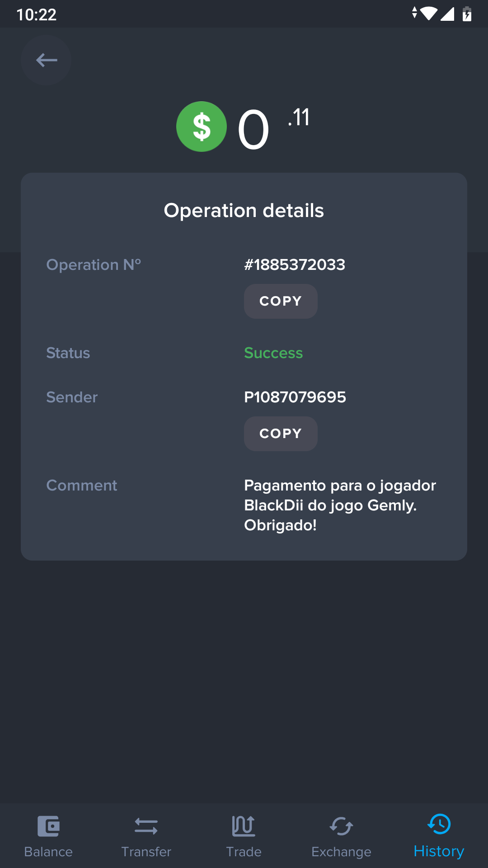Open the Balance wallet icon
The height and width of the screenshot is (868, 488).
point(48,826)
